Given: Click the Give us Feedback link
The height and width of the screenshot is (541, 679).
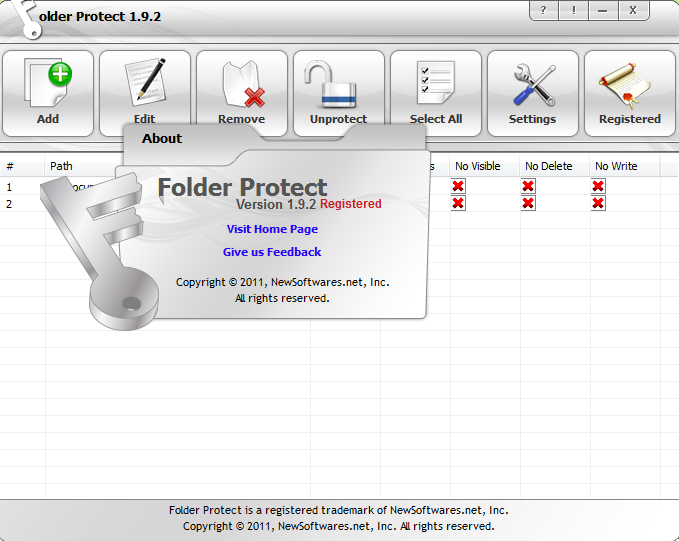Looking at the screenshot, I should coord(272,252).
